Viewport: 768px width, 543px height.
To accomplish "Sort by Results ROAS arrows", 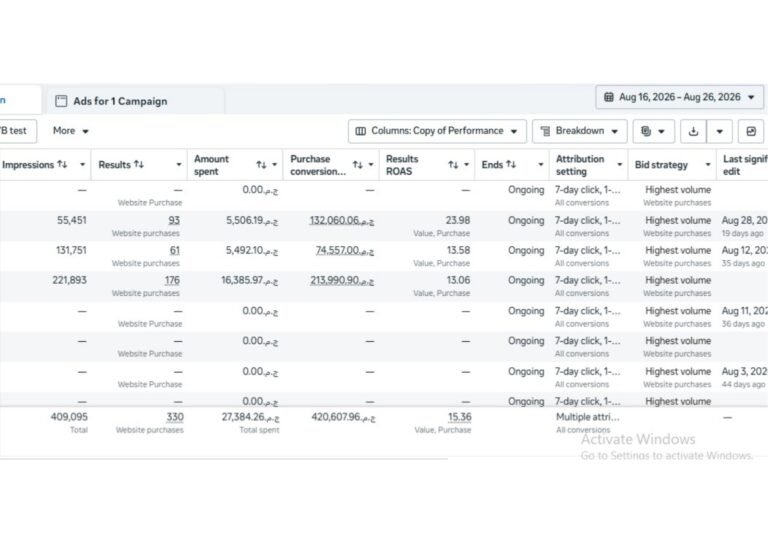I will 453,165.
